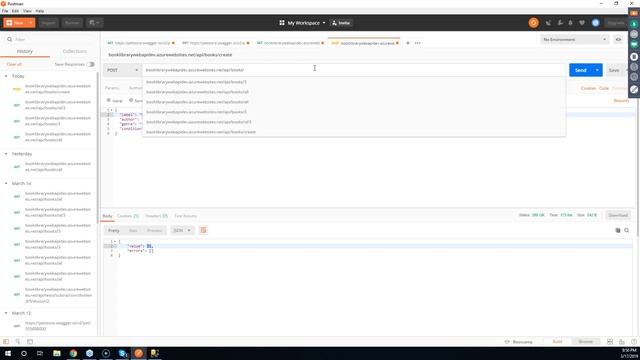Switch to the History sidebar tab
Image resolution: width=640 pixels, height=360 pixels.
25,51
